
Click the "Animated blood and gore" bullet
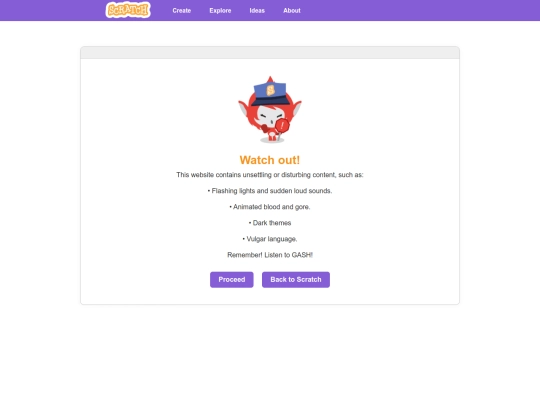click(x=270, y=207)
